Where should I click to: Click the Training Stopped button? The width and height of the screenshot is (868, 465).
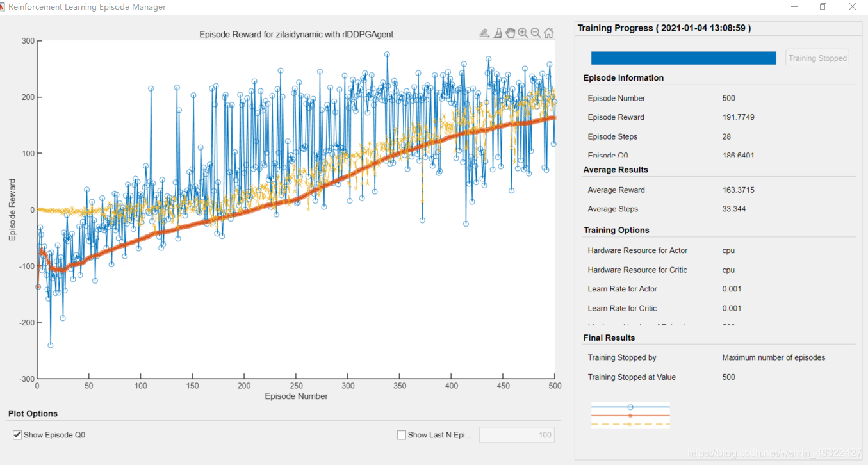point(817,58)
